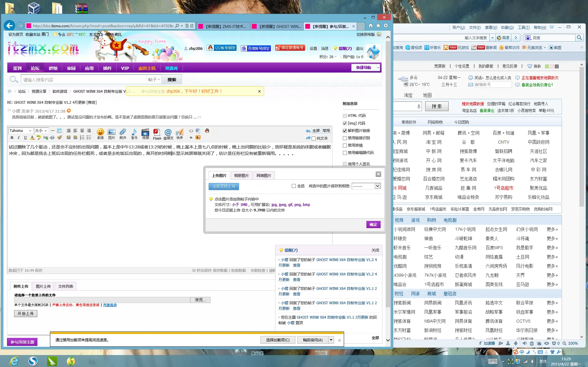Check the 纯文本 plain text box
The width and height of the screenshot is (588, 367).
[x=313, y=138]
